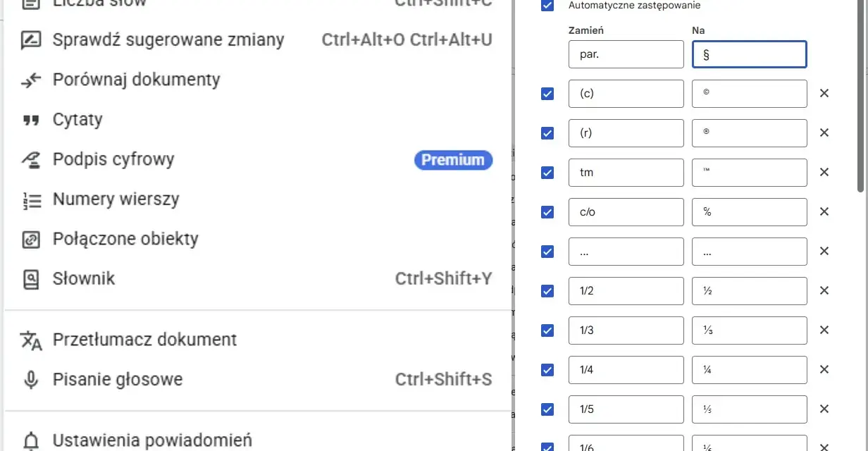Toggle the 1/2 fraction replacement checkbox
The image size is (868, 451).
[x=547, y=290]
